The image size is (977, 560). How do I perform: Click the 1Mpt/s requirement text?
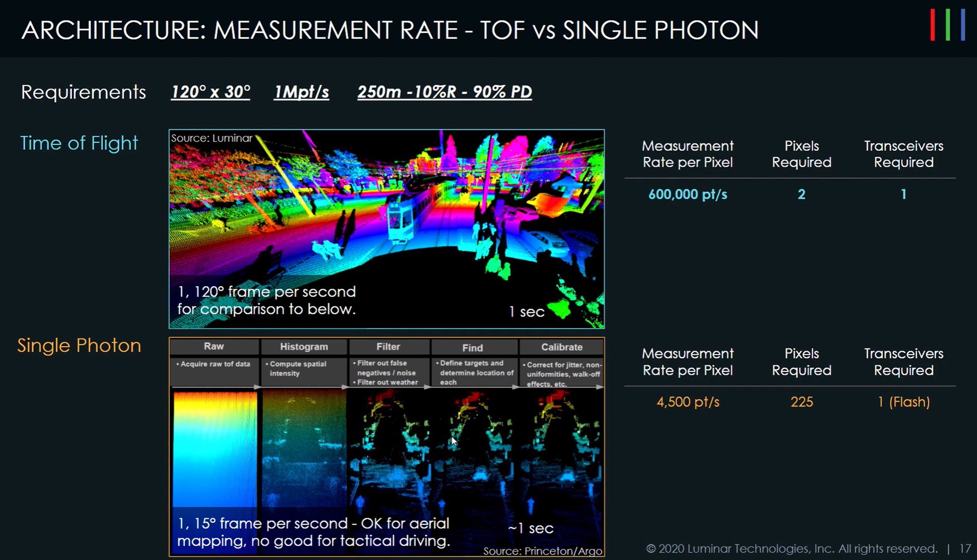300,91
